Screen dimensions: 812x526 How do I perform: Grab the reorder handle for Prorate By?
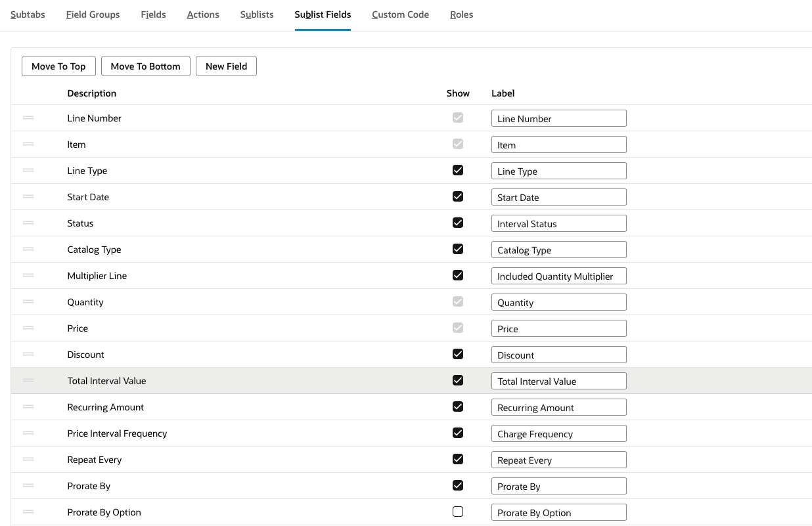tap(28, 485)
